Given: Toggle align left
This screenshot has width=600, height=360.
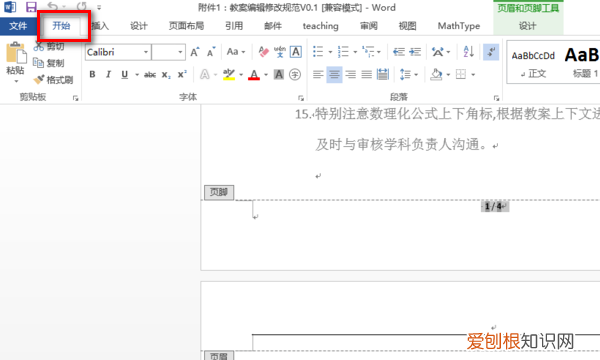Looking at the screenshot, I should pos(318,74).
